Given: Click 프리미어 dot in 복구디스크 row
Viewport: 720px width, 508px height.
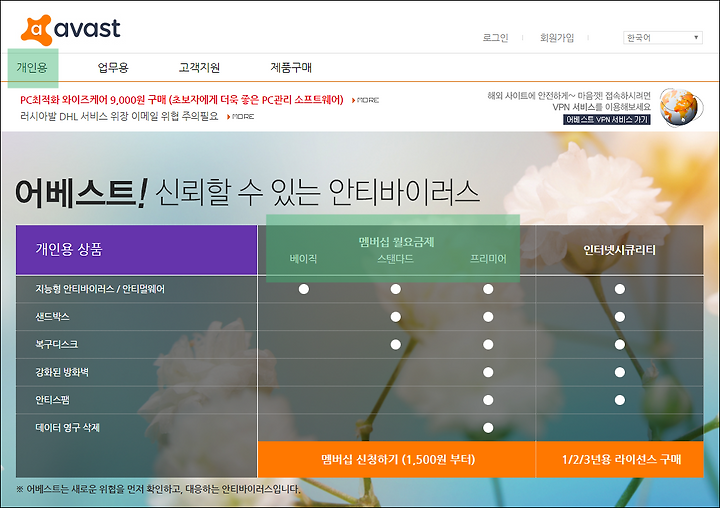Looking at the screenshot, I should (488, 344).
